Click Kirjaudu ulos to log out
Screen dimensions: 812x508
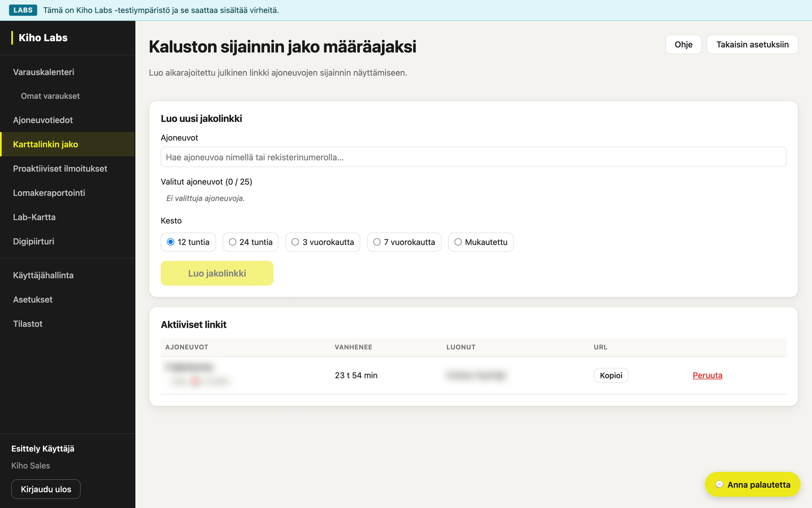point(46,489)
